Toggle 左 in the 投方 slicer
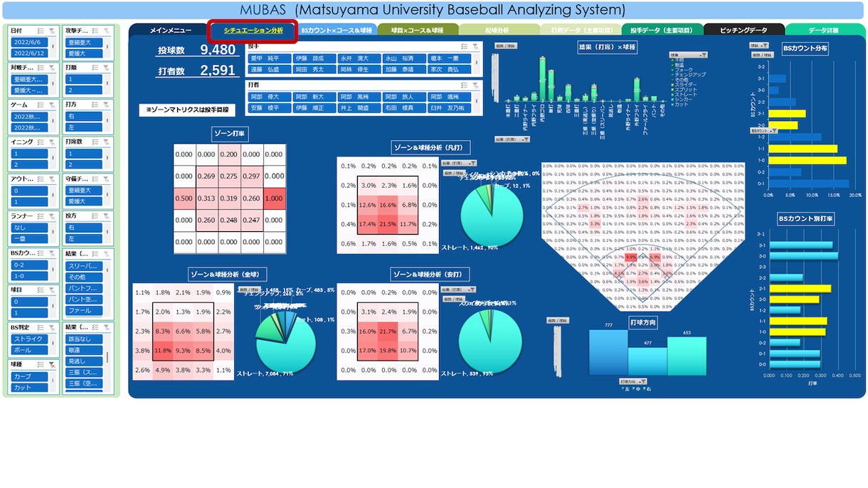The height and width of the screenshot is (488, 868). point(85,239)
